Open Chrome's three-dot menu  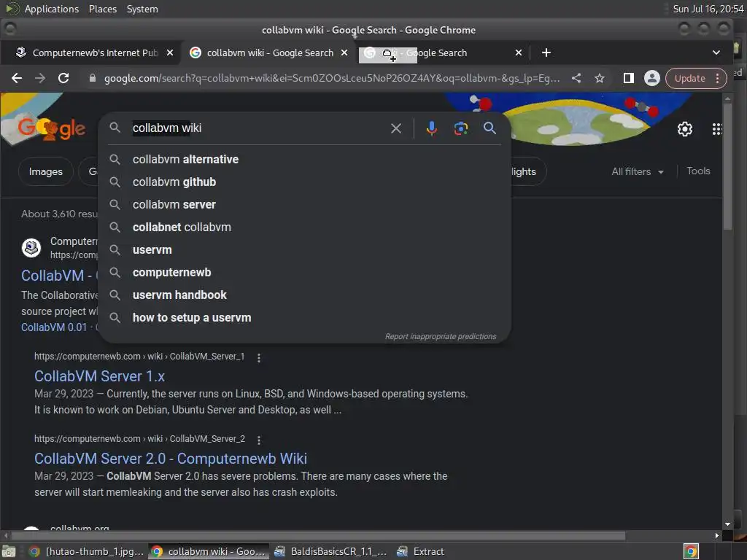click(x=718, y=78)
